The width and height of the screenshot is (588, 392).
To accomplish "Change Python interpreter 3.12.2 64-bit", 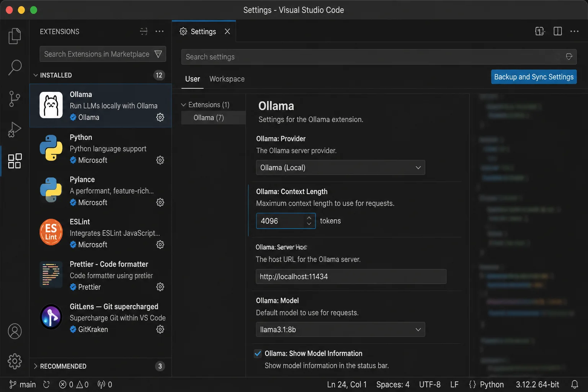I will [x=537, y=384].
